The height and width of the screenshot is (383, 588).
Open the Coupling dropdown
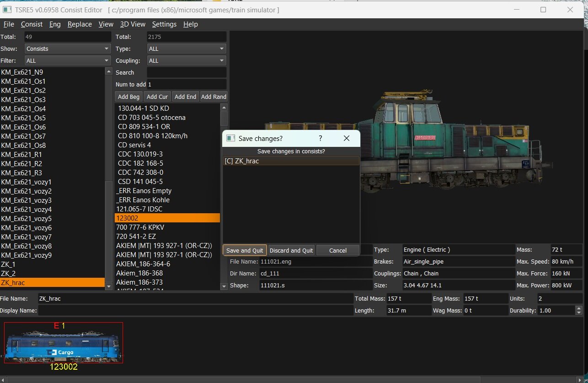point(187,60)
